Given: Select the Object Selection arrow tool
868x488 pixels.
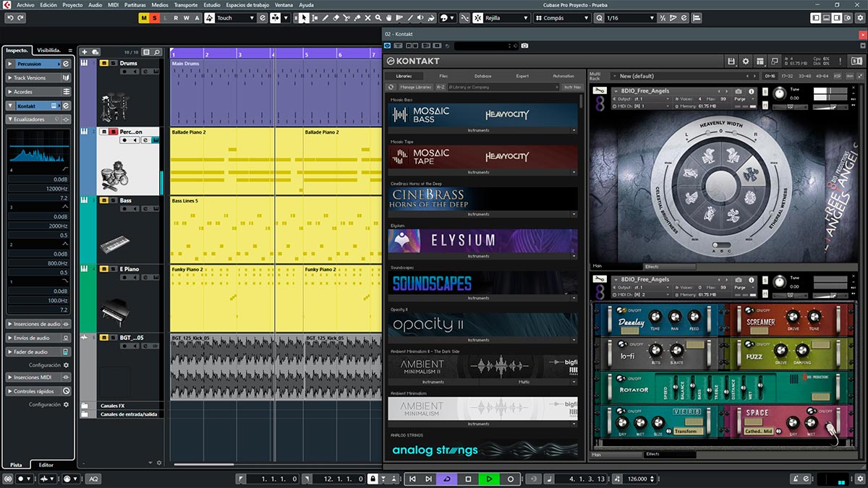Looking at the screenshot, I should tap(305, 18).
